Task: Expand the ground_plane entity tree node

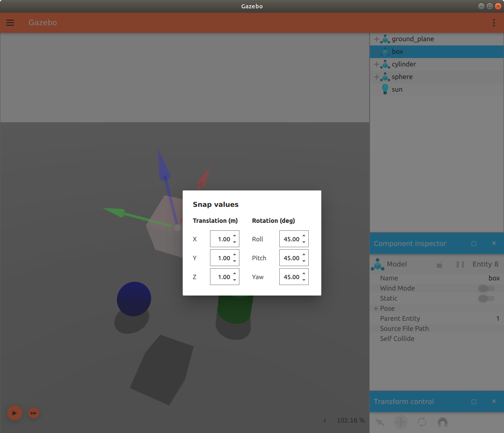Action: 376,39
